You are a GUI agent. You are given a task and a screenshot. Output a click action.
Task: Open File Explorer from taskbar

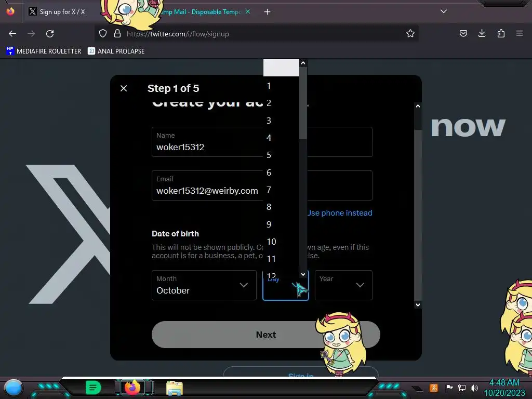click(x=175, y=388)
